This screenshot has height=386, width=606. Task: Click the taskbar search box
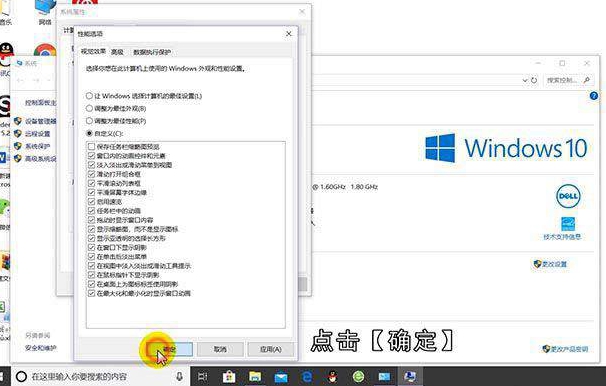coord(99,376)
